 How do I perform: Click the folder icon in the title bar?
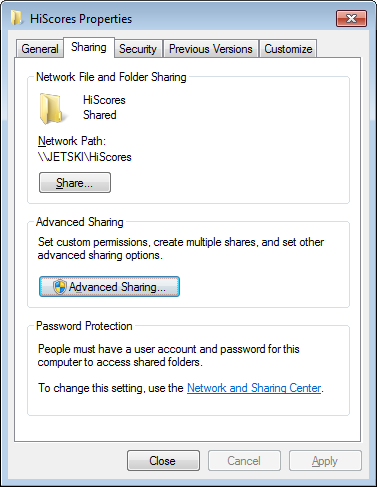pos(17,18)
